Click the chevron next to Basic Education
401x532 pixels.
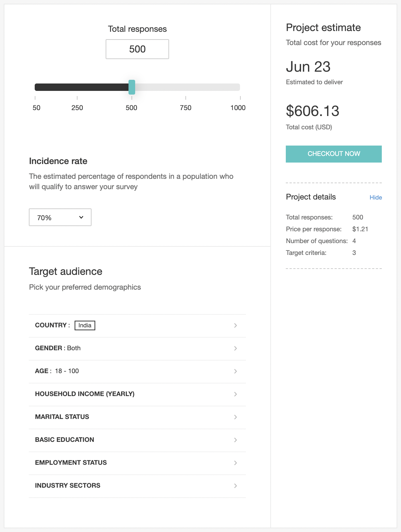tap(235, 440)
